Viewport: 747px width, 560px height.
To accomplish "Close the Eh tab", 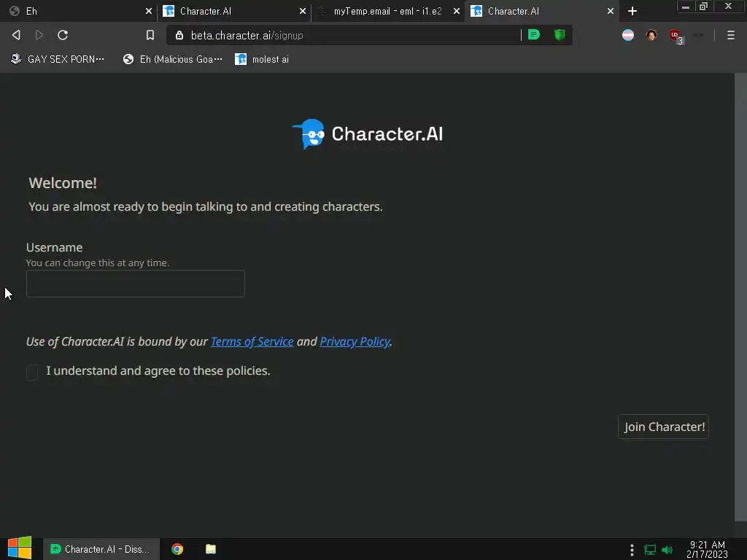I will tap(149, 11).
